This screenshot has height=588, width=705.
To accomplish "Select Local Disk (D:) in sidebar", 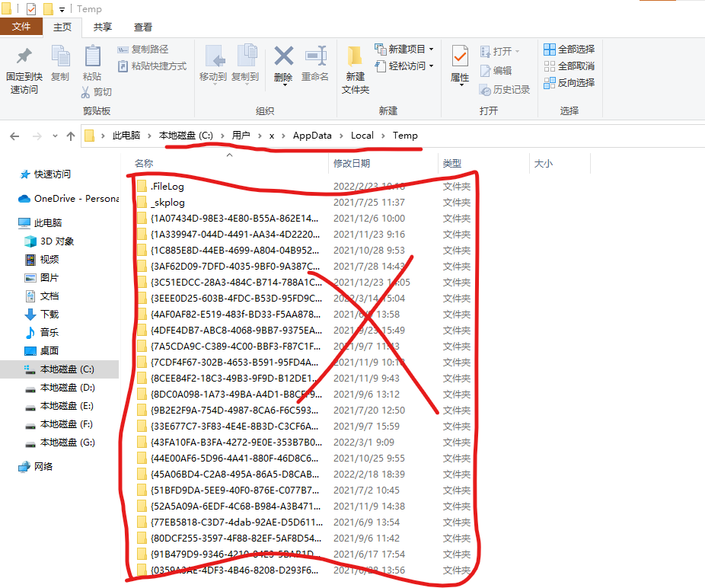I will click(x=60, y=388).
